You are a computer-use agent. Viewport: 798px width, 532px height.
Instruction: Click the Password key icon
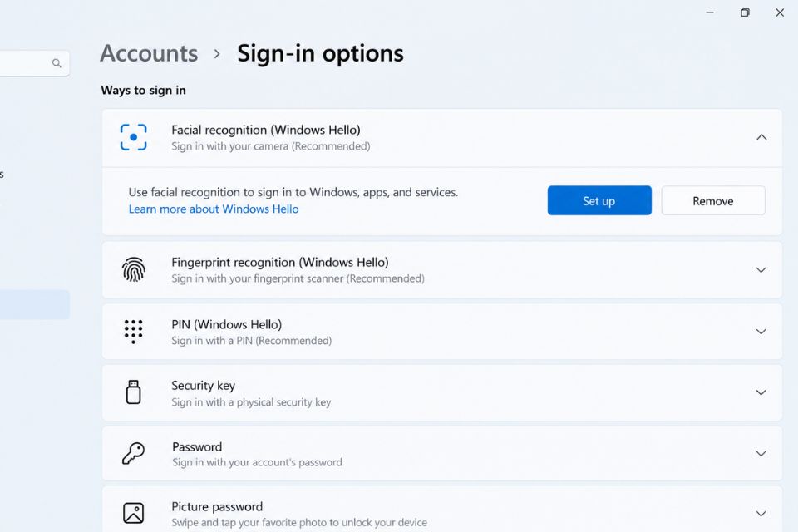click(133, 453)
